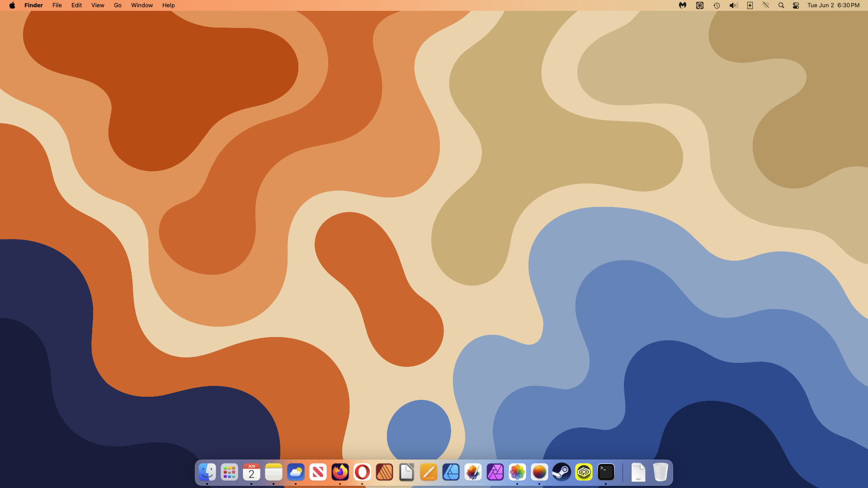Open the LibreOffice document icon in Dock
Viewport: 868px width, 488px height.
pyautogui.click(x=407, y=473)
